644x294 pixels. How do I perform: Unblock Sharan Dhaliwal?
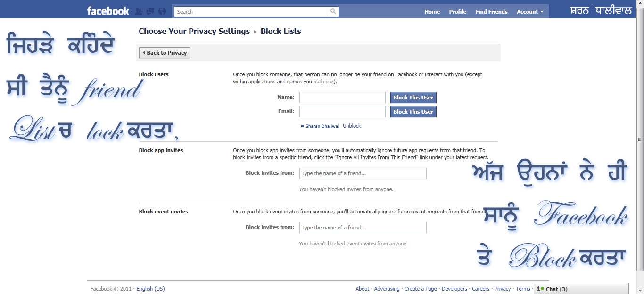[x=352, y=126]
